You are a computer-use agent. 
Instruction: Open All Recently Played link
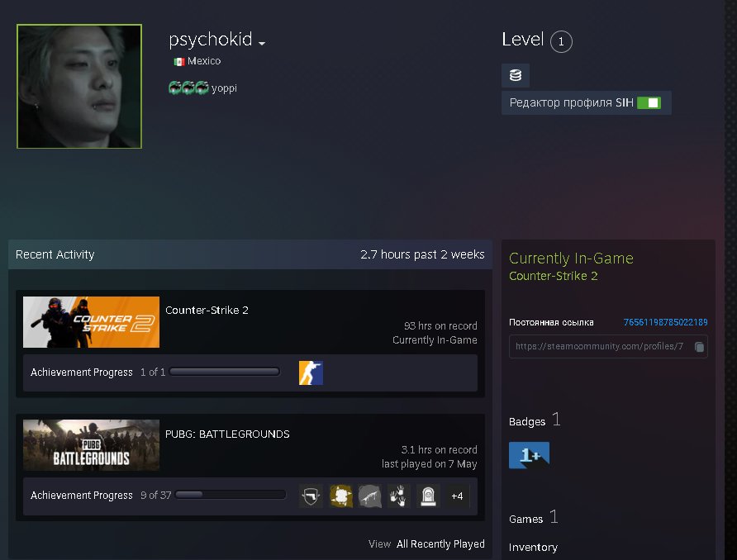440,544
